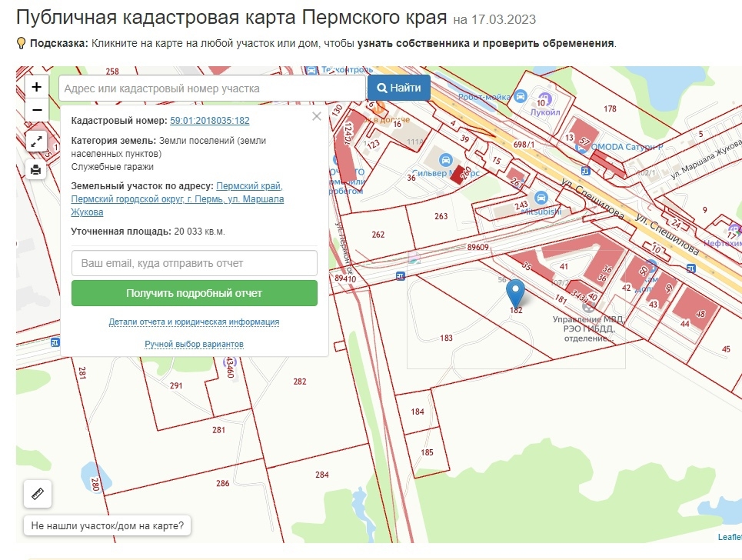Click the email input for report

point(194,263)
